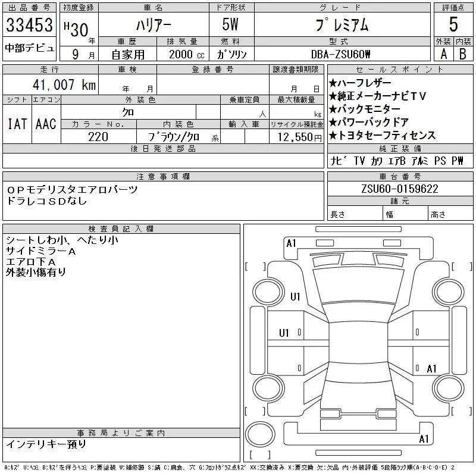This screenshot has width=476, height=476.
Task: Click the A1 mark on the right rear door
Action: coord(431,369)
